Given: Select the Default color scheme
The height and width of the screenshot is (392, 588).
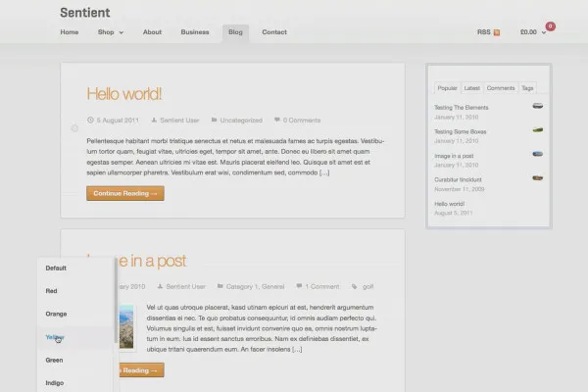Looking at the screenshot, I should point(56,269).
